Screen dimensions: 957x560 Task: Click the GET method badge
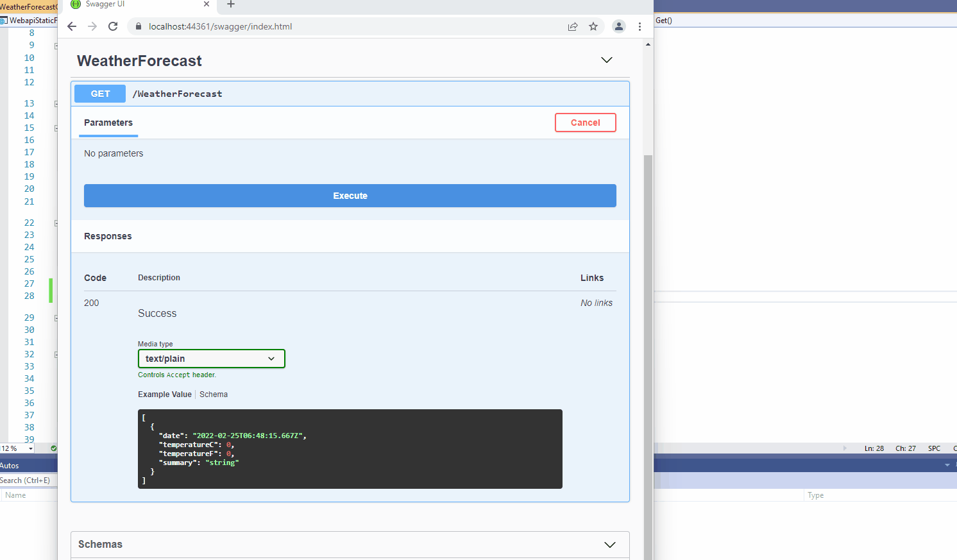(x=100, y=94)
